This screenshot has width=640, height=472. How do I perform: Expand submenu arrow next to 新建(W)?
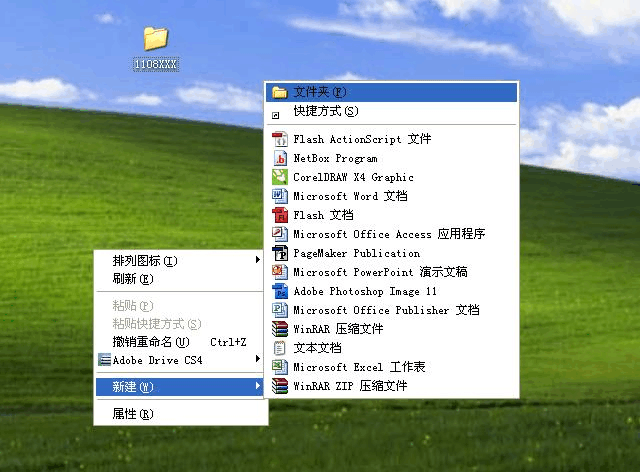pyautogui.click(x=258, y=385)
